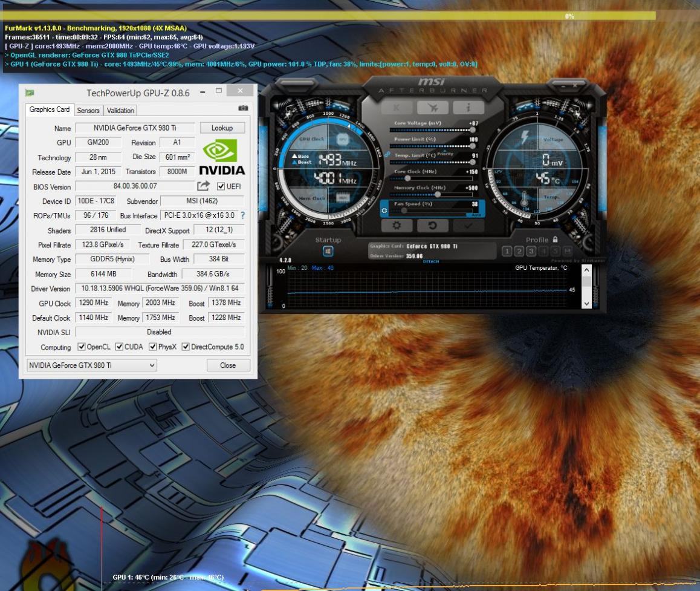Click monitoring graph scroll down arrow
This screenshot has width=700, height=591.
(x=586, y=303)
